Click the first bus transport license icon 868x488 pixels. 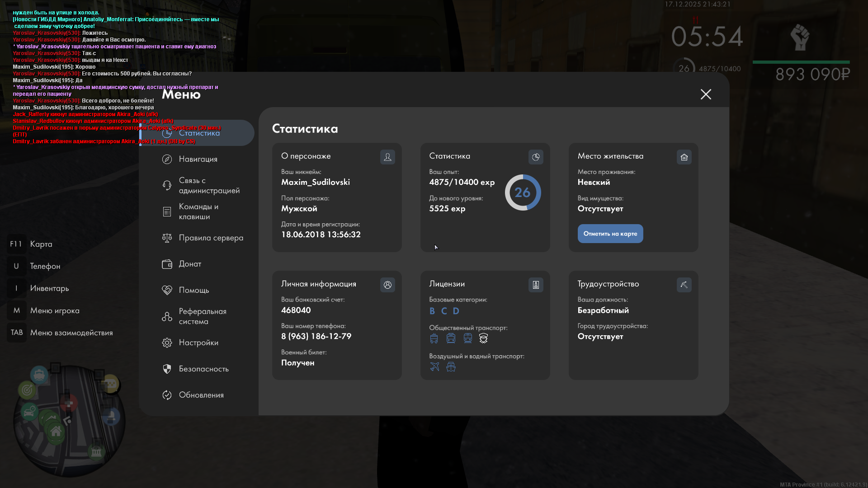click(434, 338)
